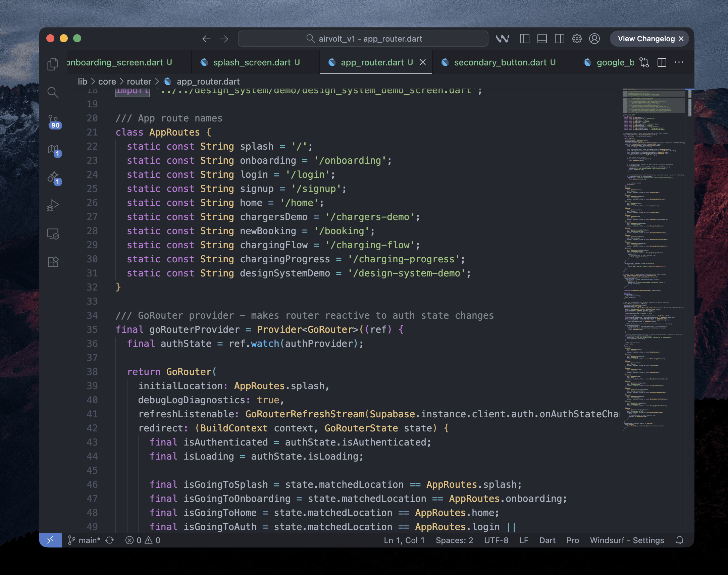Open the Extensions view icon

(53, 262)
